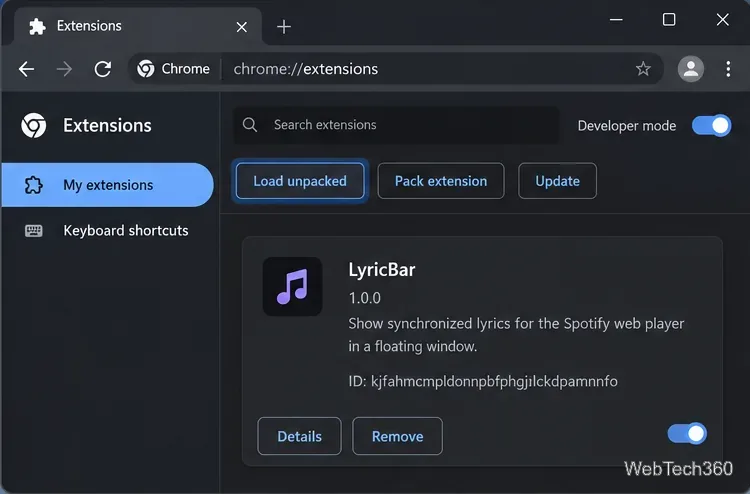Viewport: 750px width, 494px height.
Task: Click the Keyboard shortcuts keyboard icon
Action: [33, 231]
